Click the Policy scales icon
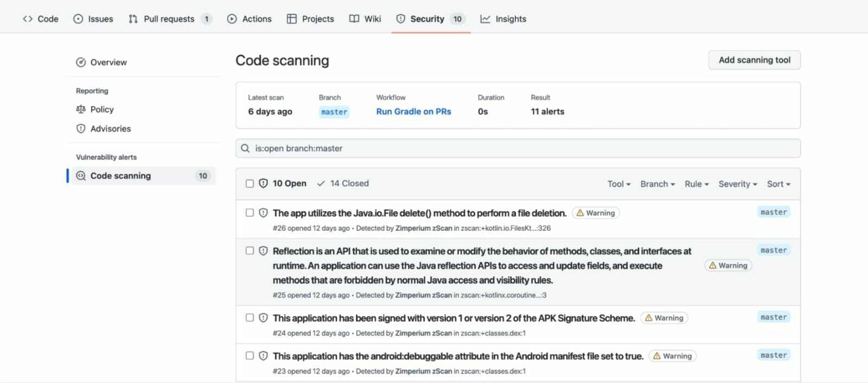This screenshot has width=868, height=383. pyautogui.click(x=81, y=109)
